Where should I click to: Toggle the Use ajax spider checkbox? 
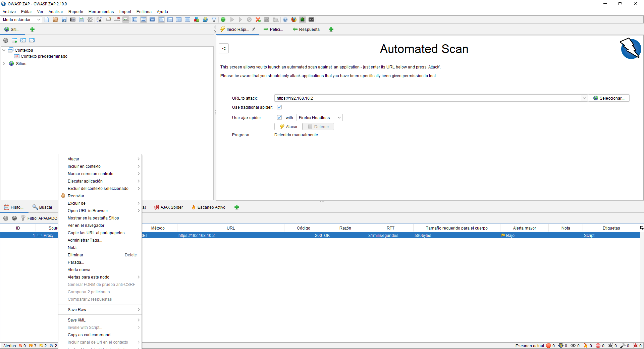coord(279,117)
